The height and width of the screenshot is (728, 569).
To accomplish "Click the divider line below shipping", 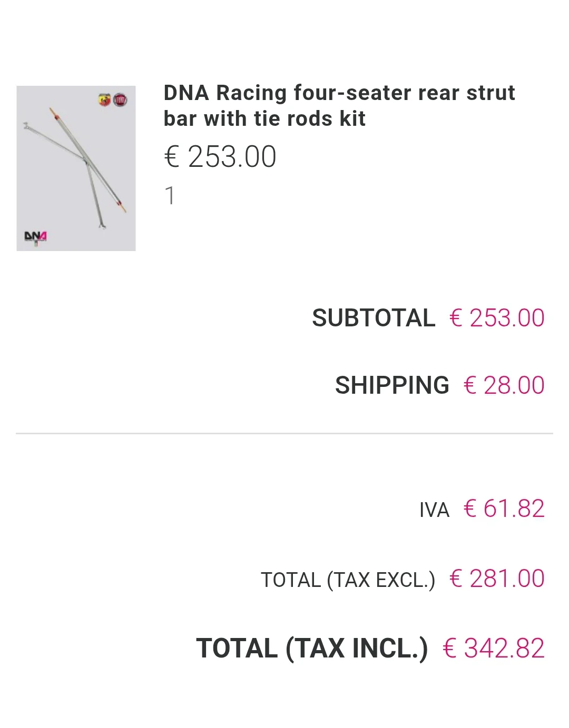I will pos(284,433).
